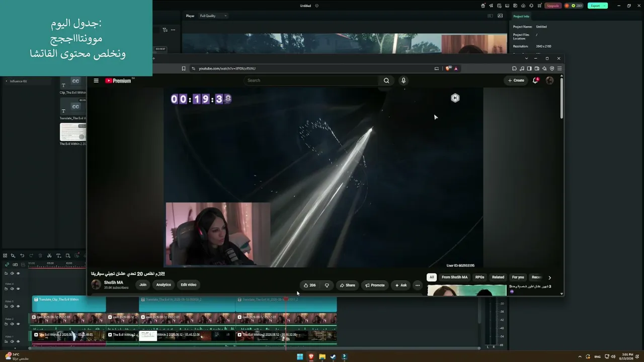Open the Export options dropdown arrow

pos(604,6)
